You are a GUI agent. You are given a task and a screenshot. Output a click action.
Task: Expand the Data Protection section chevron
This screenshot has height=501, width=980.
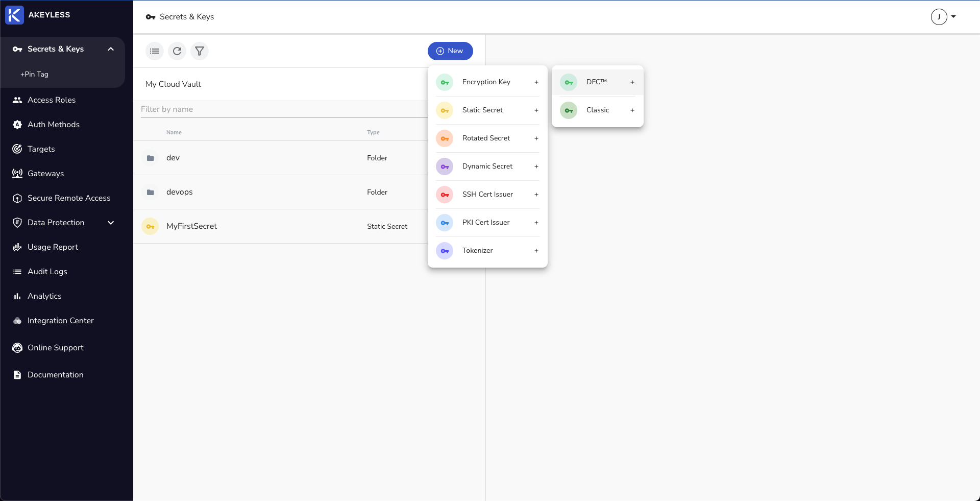(x=111, y=223)
